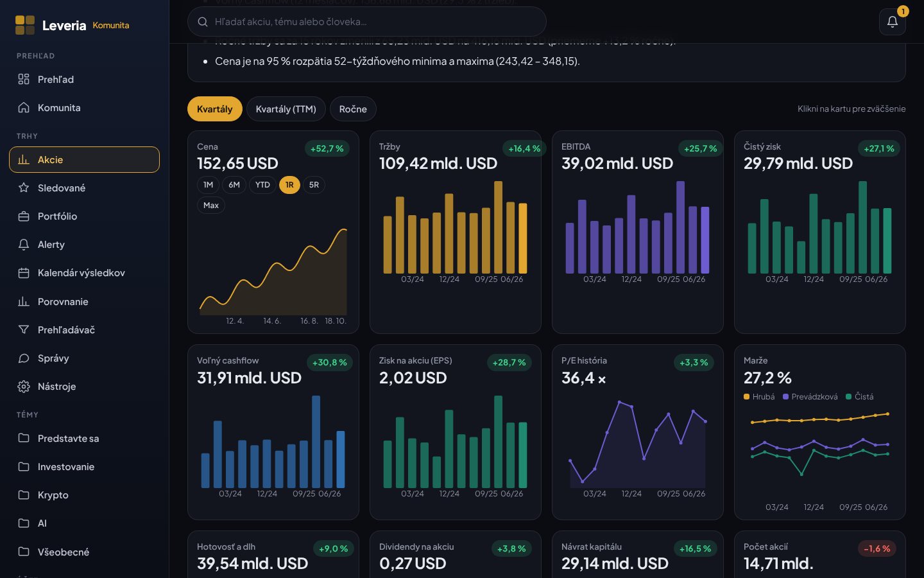Select the 6M price range
Image resolution: width=924 pixels, height=578 pixels.
(234, 185)
